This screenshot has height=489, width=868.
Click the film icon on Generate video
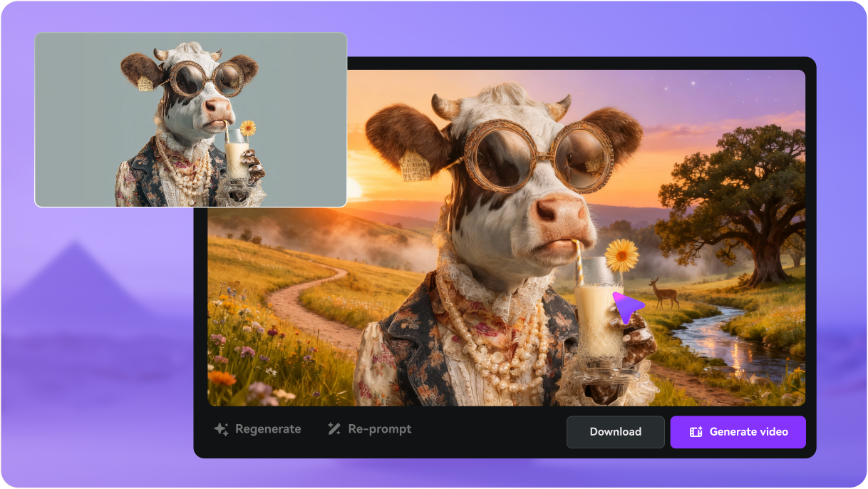click(696, 432)
